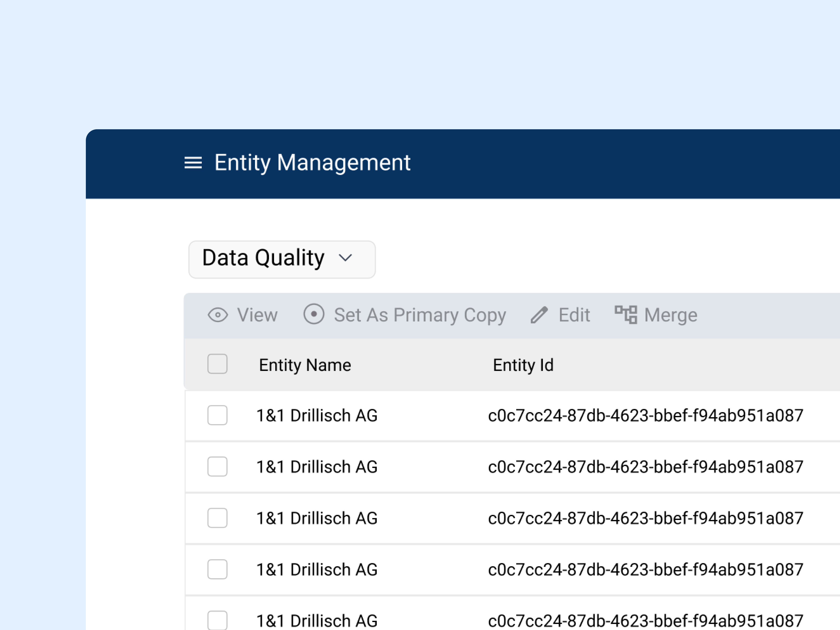This screenshot has height=630, width=840.
Task: Click the Entity Management title
Action: coord(312,163)
